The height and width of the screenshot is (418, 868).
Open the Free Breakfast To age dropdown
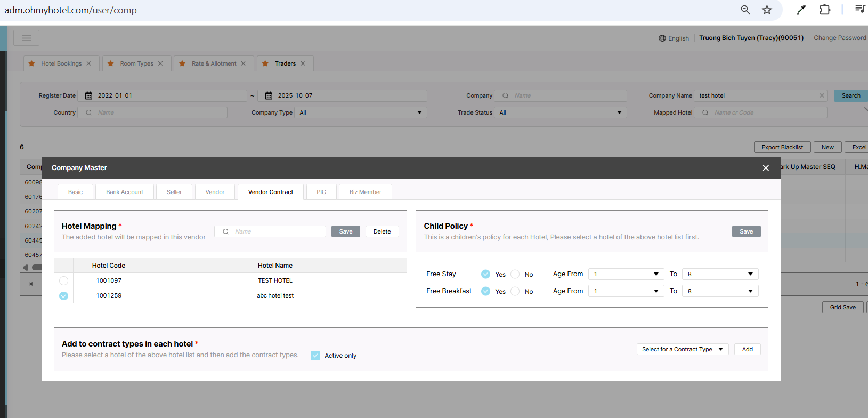(x=720, y=291)
